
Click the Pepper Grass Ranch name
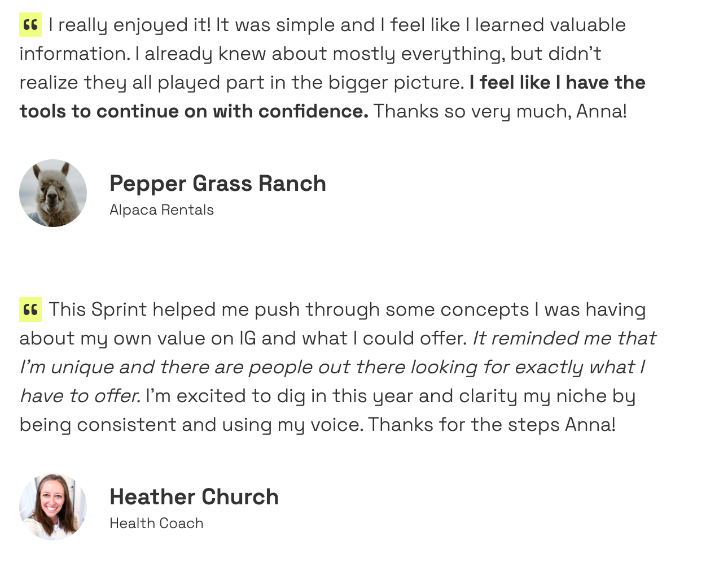pyautogui.click(x=218, y=184)
